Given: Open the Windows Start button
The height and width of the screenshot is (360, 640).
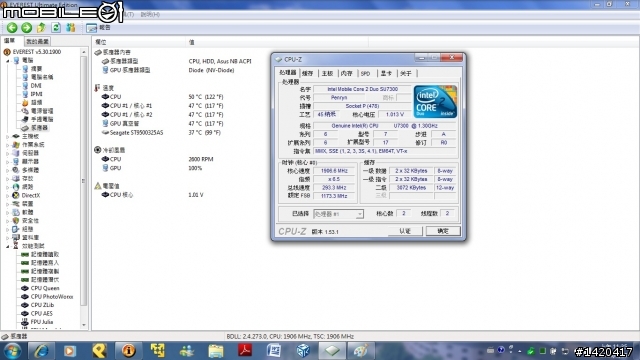Looking at the screenshot, I should (x=11, y=351).
